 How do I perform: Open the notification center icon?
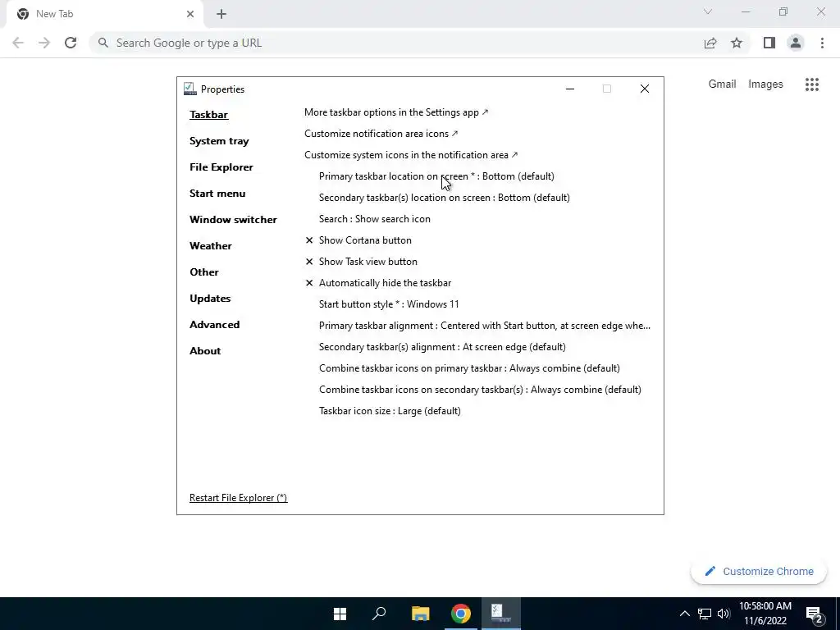point(815,614)
